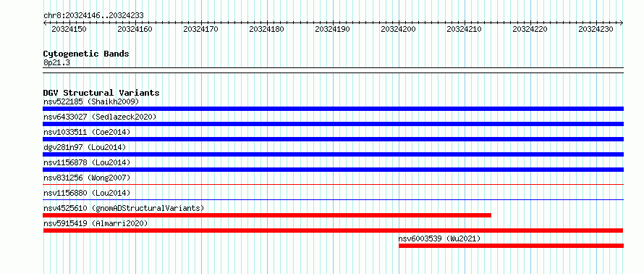Click ruler position 20324220
Screen dimensions: 644x274
point(530,29)
